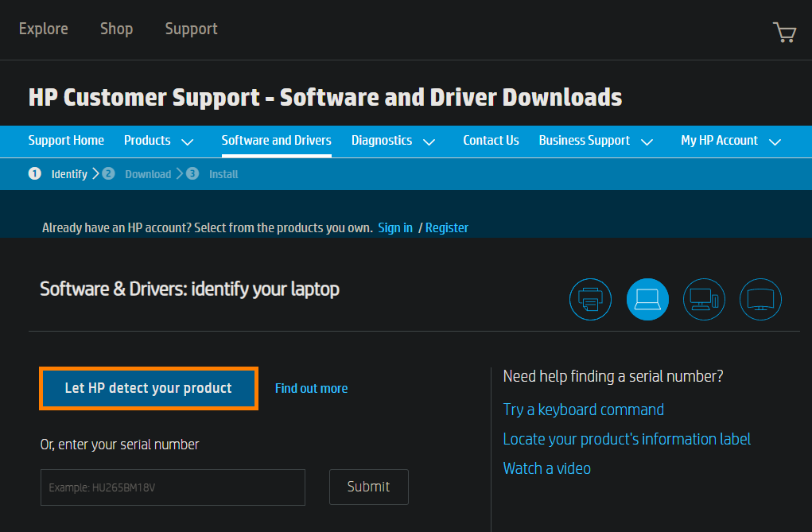Click 'Or, enter your serial number' label
This screenshot has width=812, height=532.
click(x=119, y=445)
